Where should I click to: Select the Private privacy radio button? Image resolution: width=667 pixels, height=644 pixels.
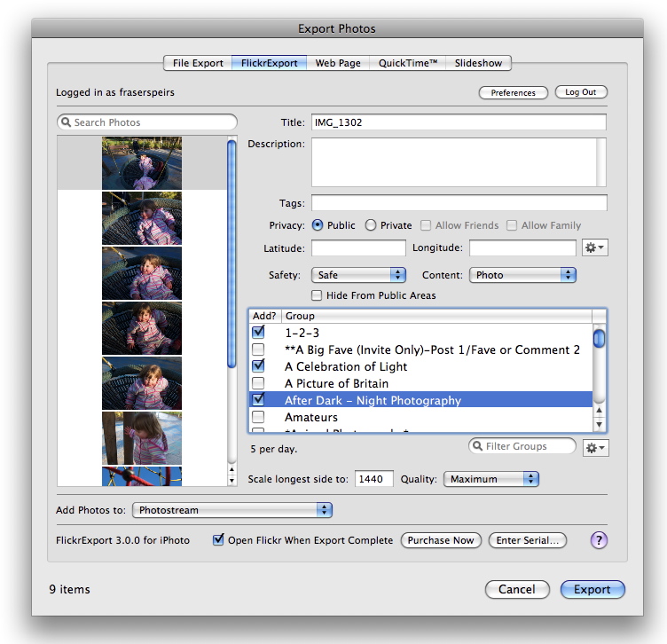click(371, 225)
